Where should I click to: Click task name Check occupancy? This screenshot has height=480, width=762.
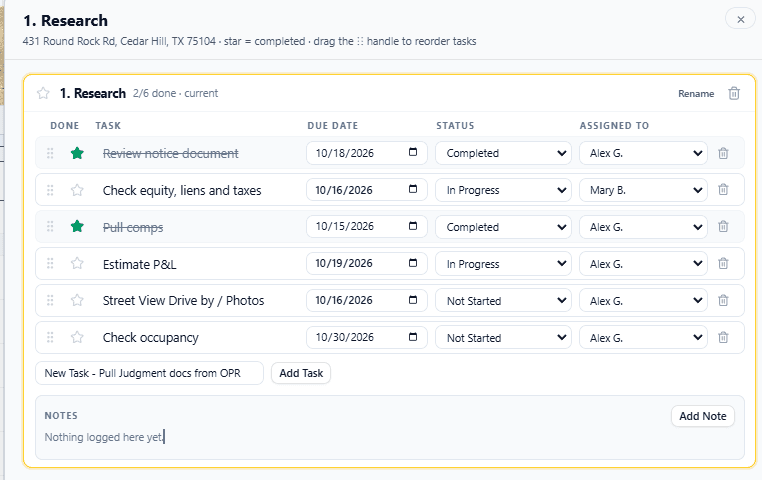151,338
